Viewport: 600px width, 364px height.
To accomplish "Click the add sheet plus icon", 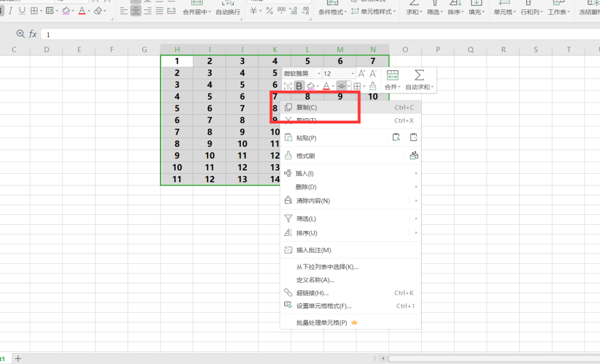I will [18, 358].
